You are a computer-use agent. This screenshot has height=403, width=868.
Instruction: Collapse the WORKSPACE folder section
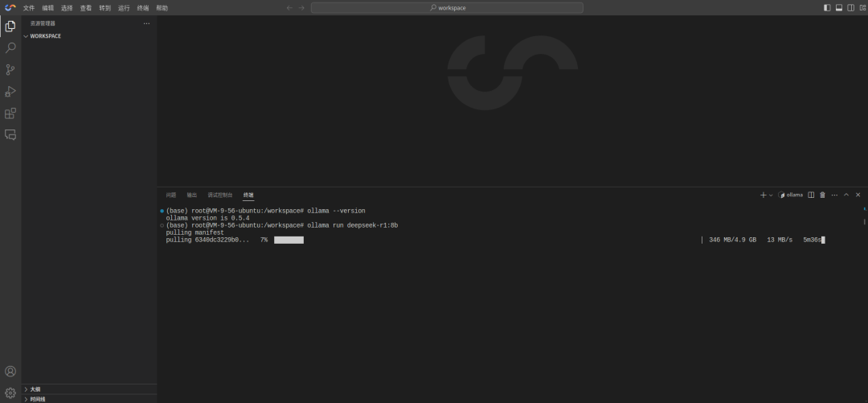pyautogui.click(x=89, y=36)
